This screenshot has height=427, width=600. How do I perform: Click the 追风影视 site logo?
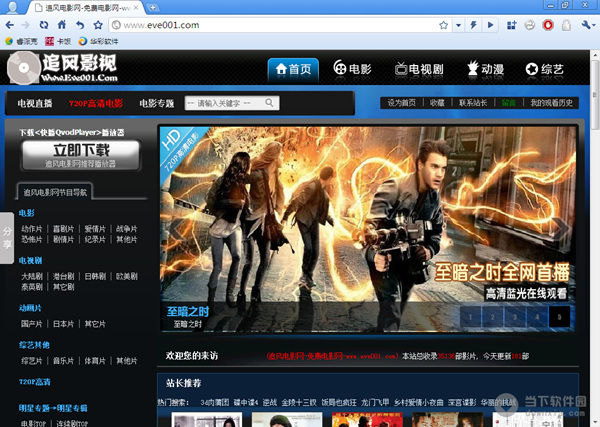pyautogui.click(x=62, y=68)
